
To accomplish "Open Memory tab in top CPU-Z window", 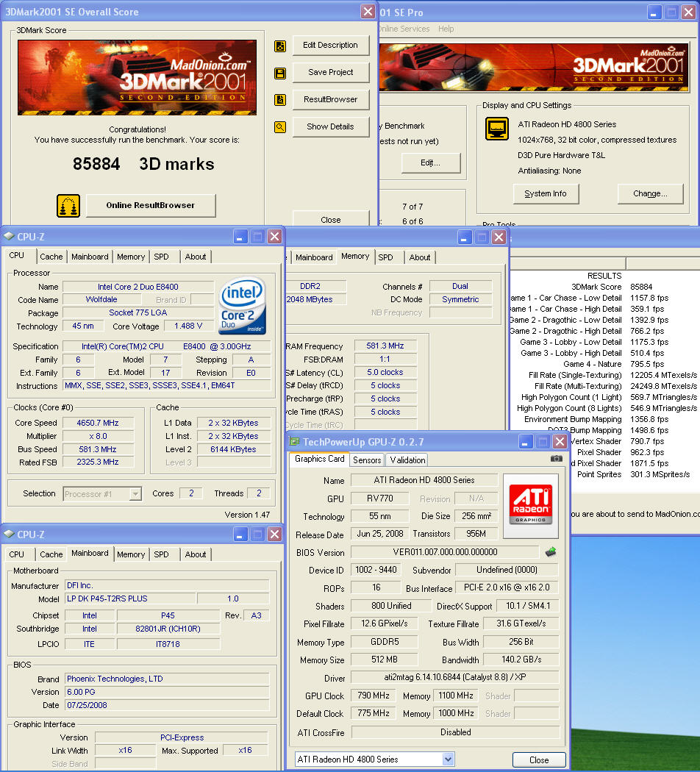I will pyautogui.click(x=131, y=257).
